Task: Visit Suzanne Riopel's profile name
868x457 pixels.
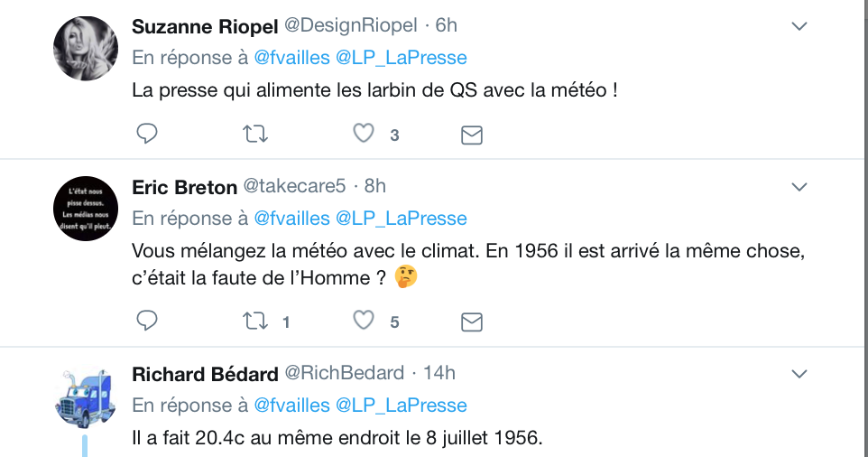Action: [x=205, y=26]
